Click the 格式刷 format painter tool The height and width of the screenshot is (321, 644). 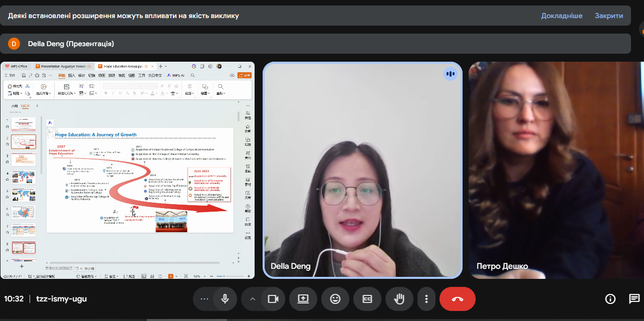coord(15,86)
